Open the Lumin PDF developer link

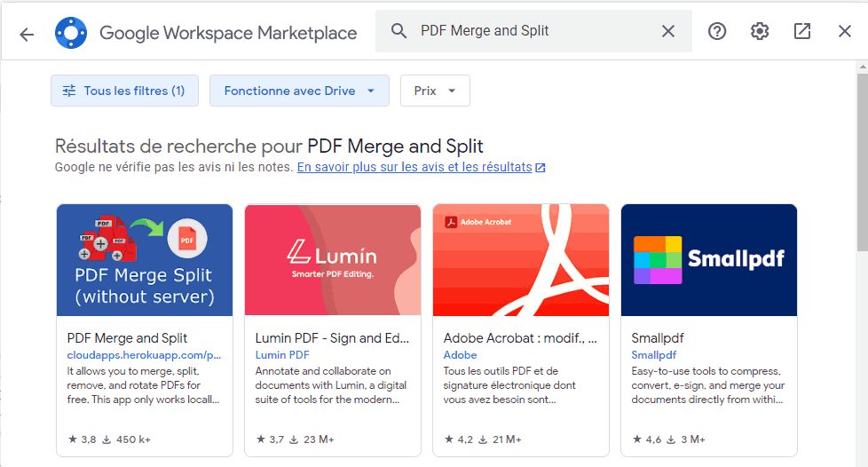coord(282,355)
